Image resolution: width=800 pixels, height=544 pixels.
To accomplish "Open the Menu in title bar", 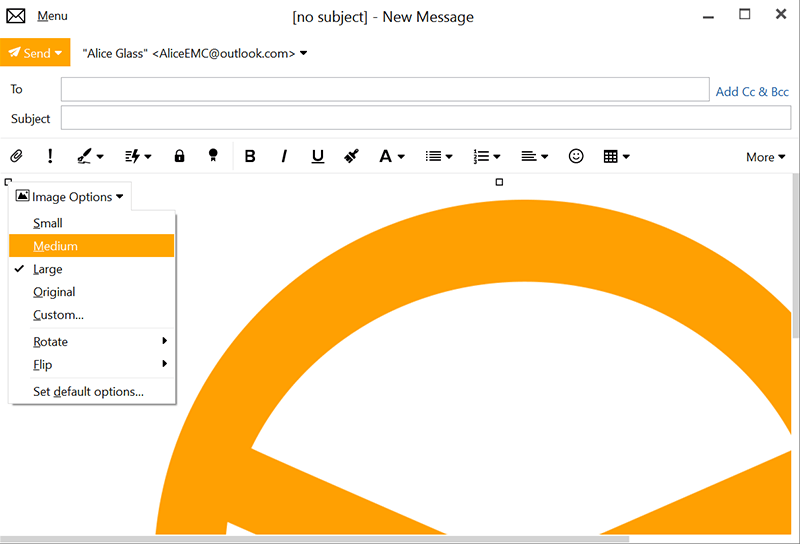I will [52, 16].
